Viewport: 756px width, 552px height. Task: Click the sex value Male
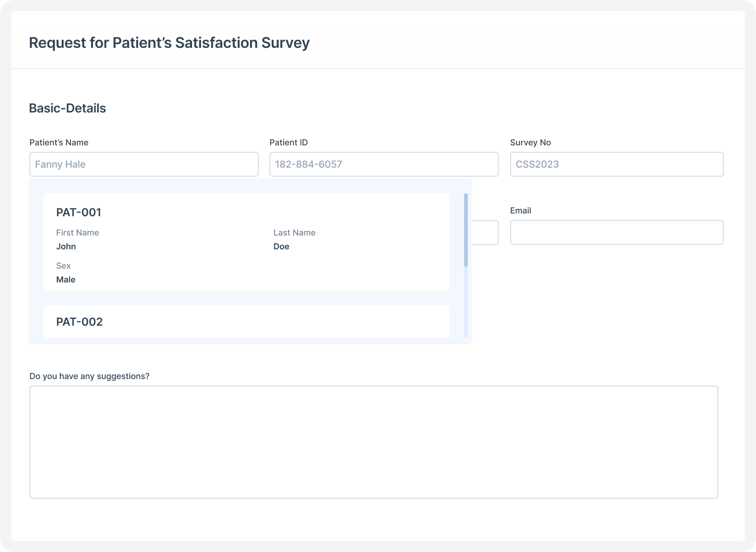[66, 280]
